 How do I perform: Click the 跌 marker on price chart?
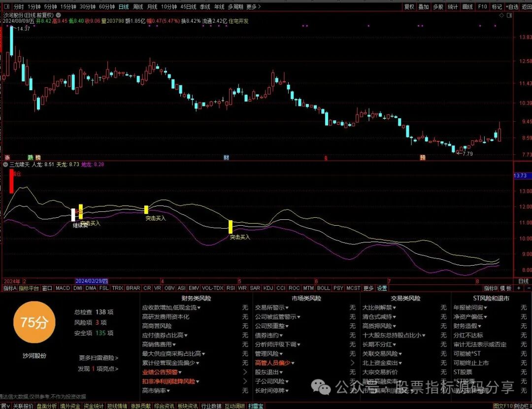(x=31, y=158)
